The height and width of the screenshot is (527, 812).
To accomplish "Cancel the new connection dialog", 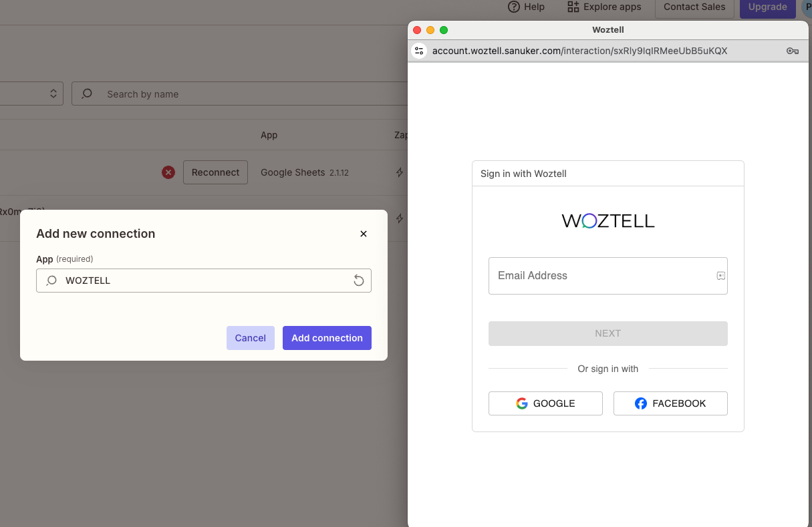I will (251, 338).
